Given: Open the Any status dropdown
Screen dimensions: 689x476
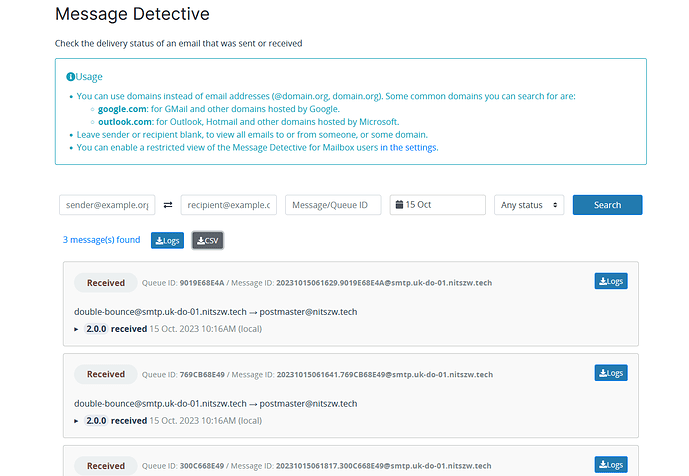Looking at the screenshot, I should [x=529, y=205].
